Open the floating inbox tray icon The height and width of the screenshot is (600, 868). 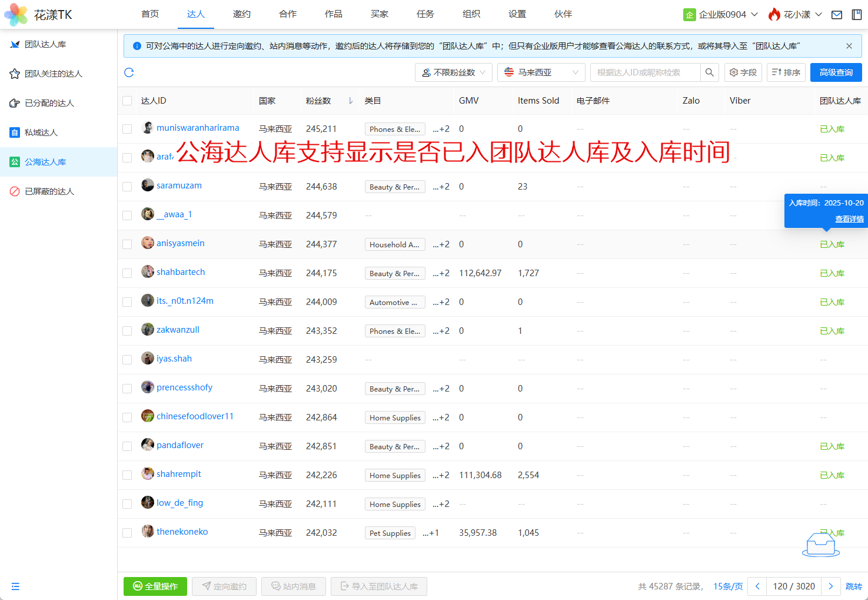pyautogui.click(x=820, y=544)
